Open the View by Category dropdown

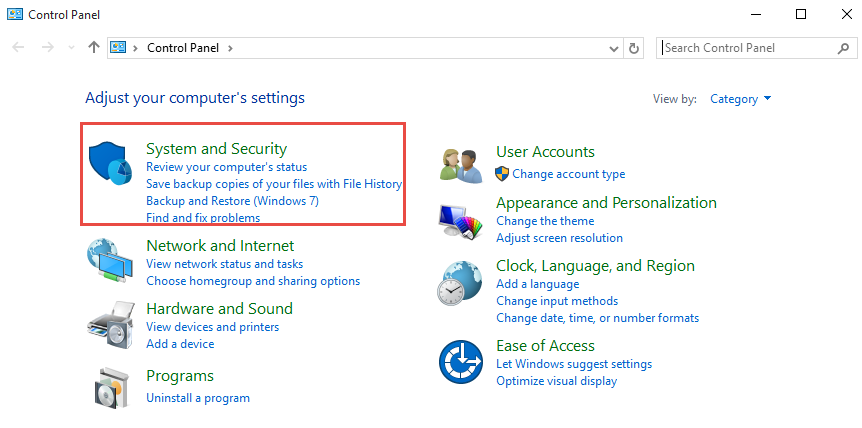click(741, 99)
